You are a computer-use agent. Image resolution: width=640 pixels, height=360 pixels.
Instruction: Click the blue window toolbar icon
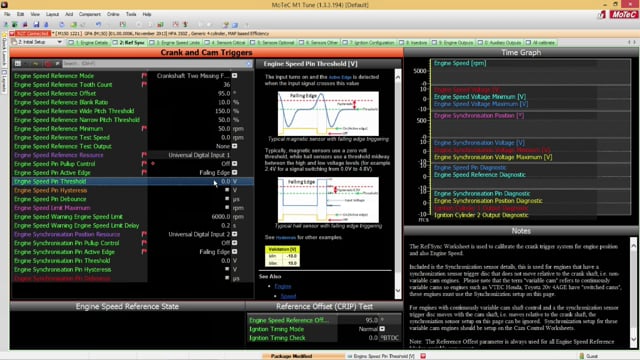tap(235, 24)
